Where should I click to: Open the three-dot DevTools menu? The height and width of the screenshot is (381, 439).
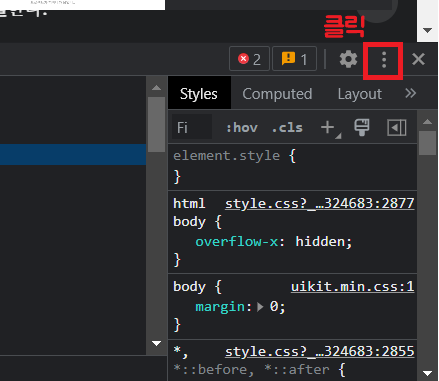[384, 60]
